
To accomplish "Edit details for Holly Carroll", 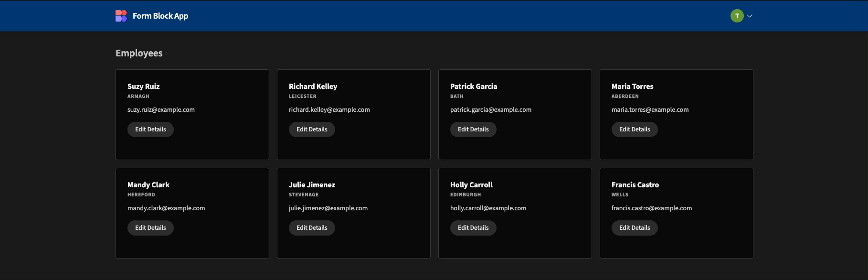I will click(473, 228).
